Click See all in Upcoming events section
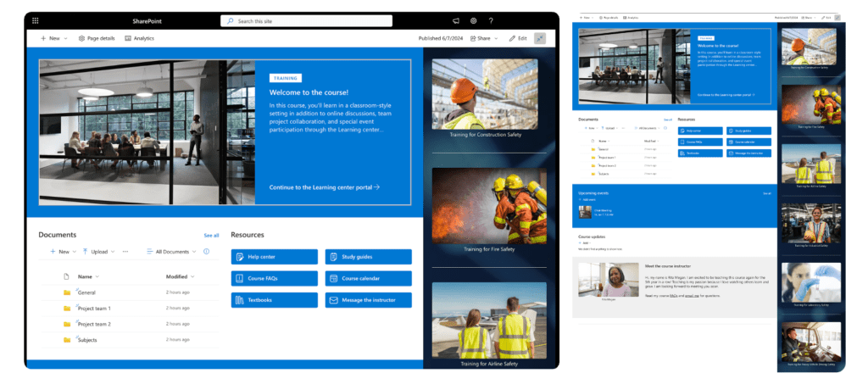The width and height of the screenshot is (868, 384). pos(766,193)
